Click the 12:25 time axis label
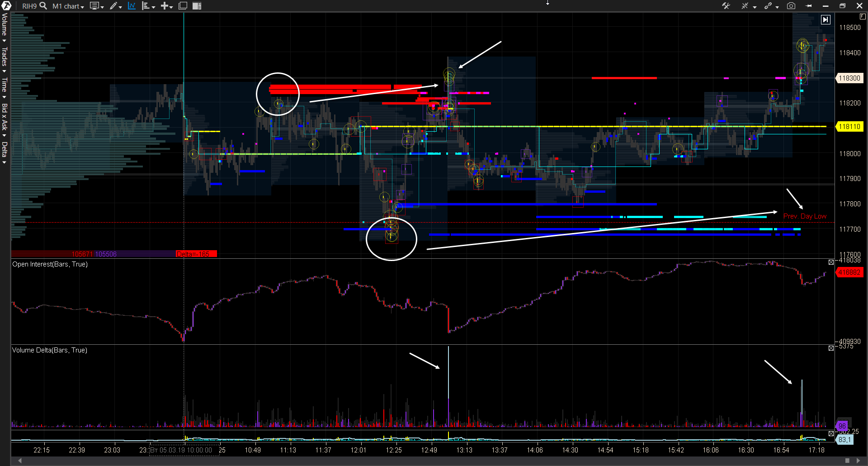The height and width of the screenshot is (466, 868). point(394,450)
